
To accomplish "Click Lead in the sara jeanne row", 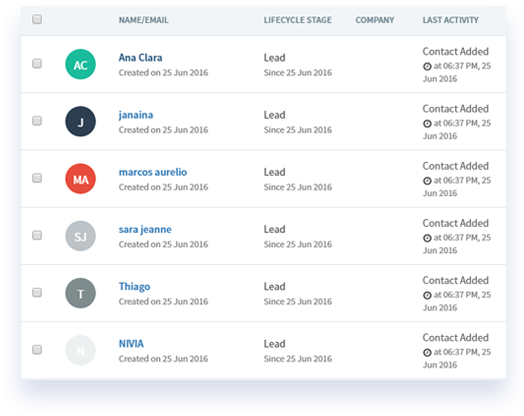I will 274,229.
